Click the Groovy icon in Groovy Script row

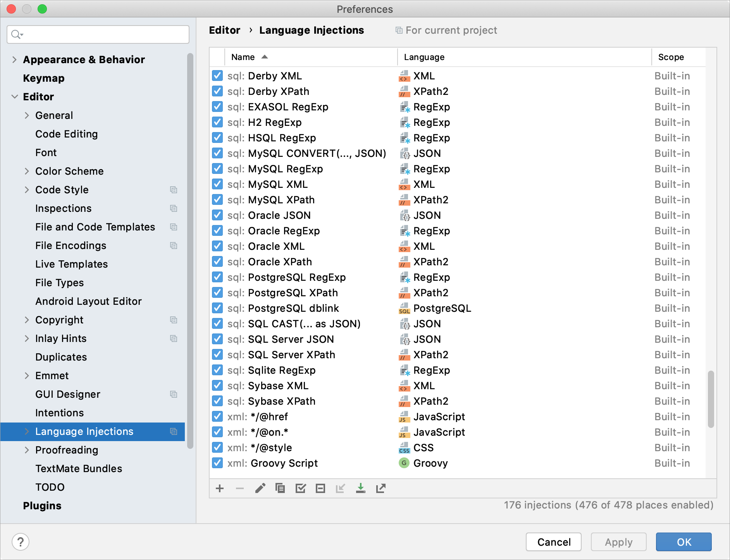pos(404,463)
